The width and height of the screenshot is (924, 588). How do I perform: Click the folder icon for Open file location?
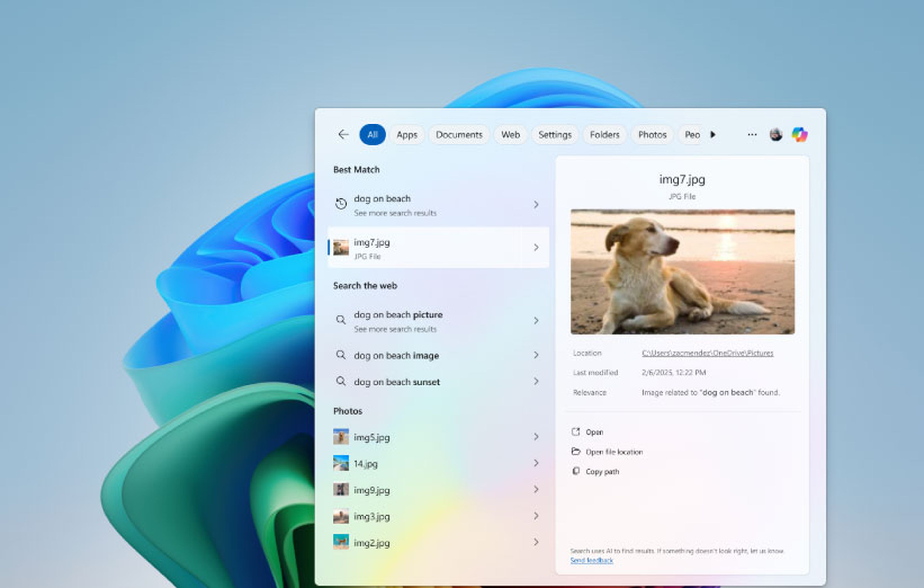click(x=576, y=451)
